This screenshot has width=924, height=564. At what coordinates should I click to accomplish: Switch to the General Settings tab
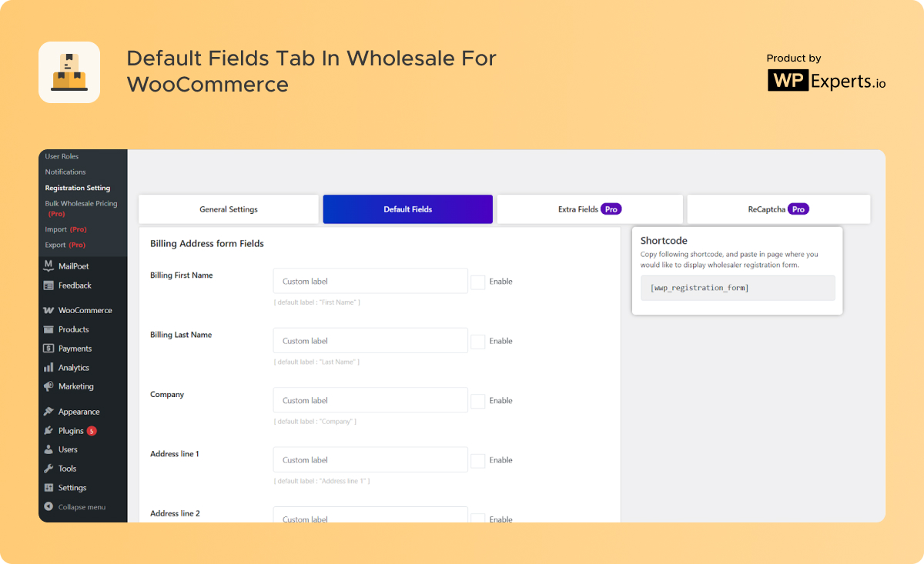tap(229, 209)
